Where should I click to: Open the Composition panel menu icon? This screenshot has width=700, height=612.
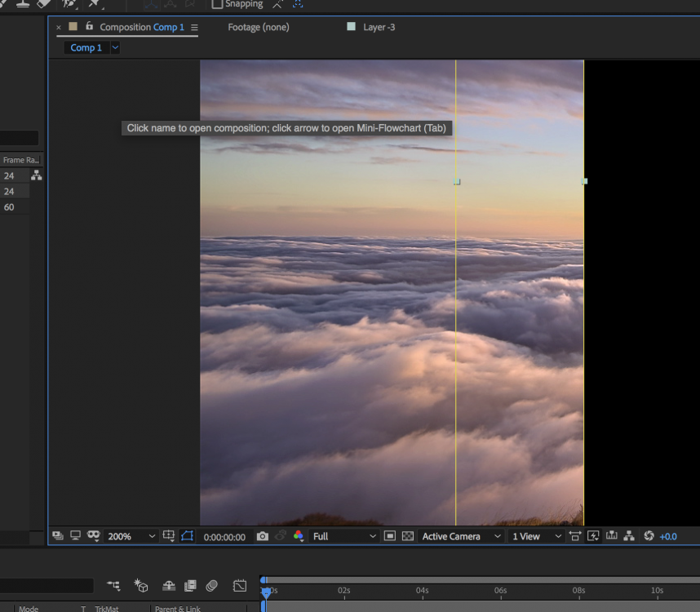[x=194, y=28]
